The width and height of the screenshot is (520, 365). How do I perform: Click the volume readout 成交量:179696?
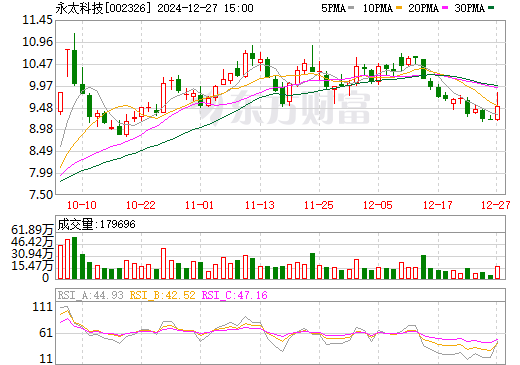coord(97,224)
